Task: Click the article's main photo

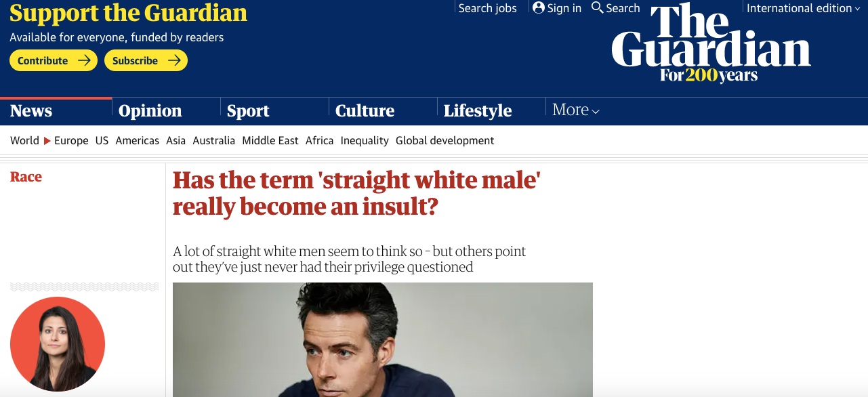Action: click(383, 339)
